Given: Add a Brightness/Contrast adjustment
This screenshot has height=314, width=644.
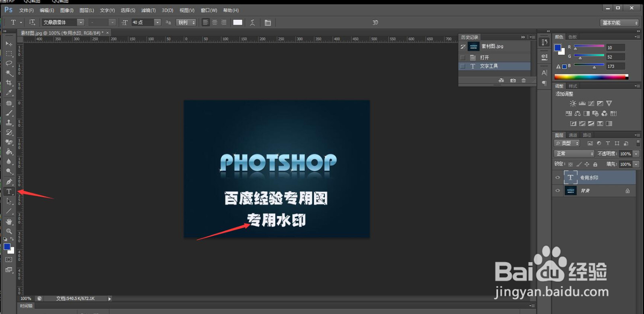Looking at the screenshot, I should 573,104.
